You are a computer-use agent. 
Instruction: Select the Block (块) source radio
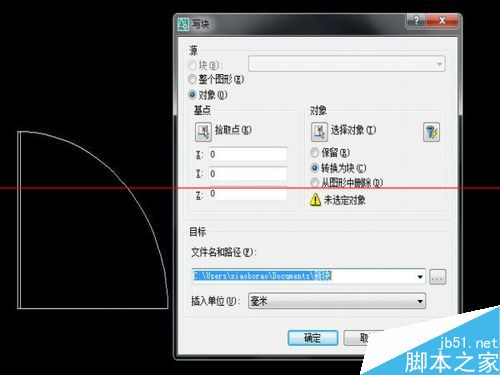pyautogui.click(x=192, y=65)
